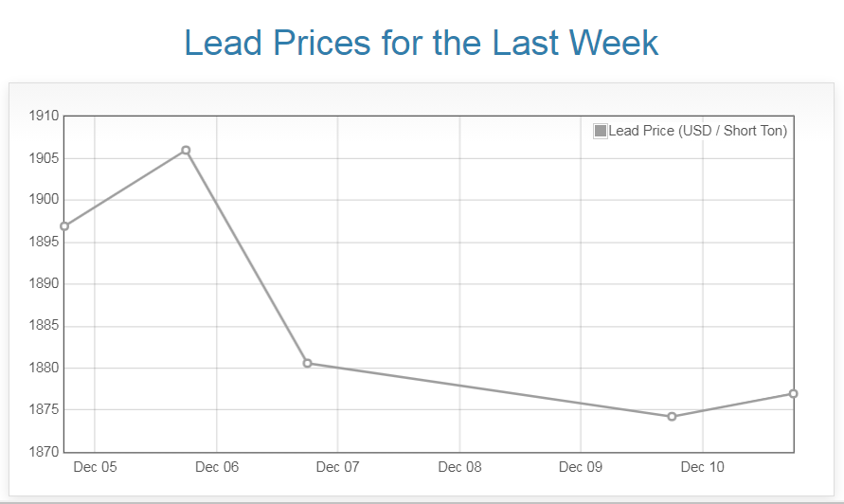Click the "Lead Price (USD / Short Ton)" legend label
This screenshot has width=844, height=504.
[697, 131]
